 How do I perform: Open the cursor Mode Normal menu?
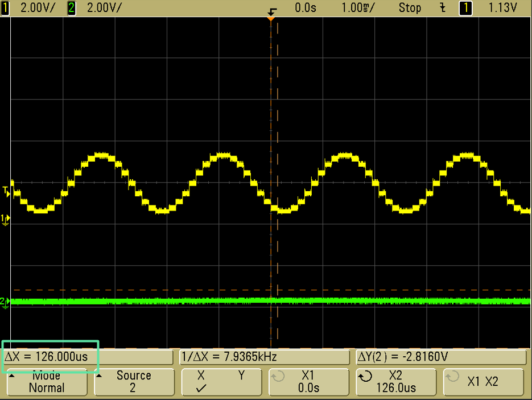point(47,382)
